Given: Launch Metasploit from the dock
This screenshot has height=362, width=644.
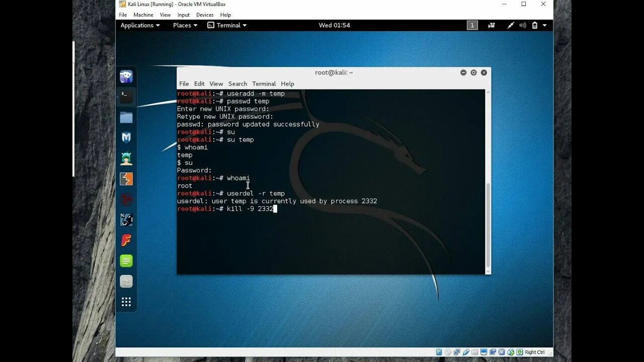Looking at the screenshot, I should click(x=126, y=138).
